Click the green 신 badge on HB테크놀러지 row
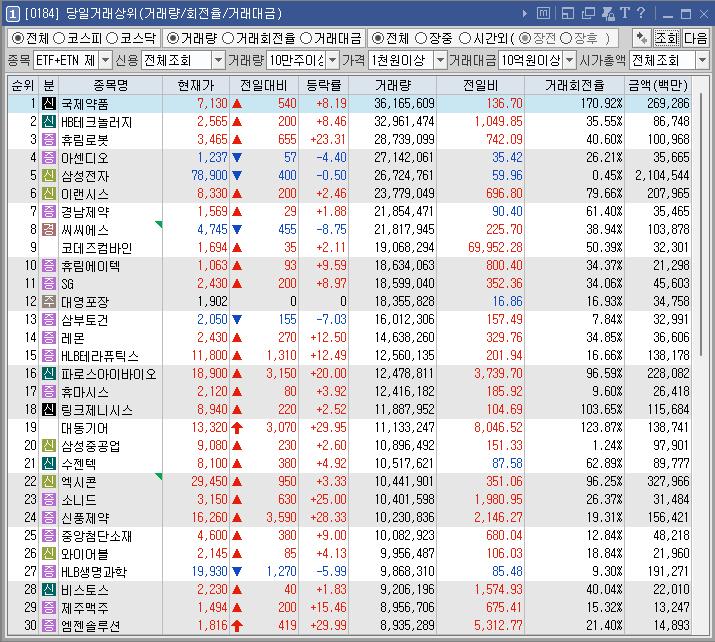715x642 pixels. pyautogui.click(x=49, y=122)
